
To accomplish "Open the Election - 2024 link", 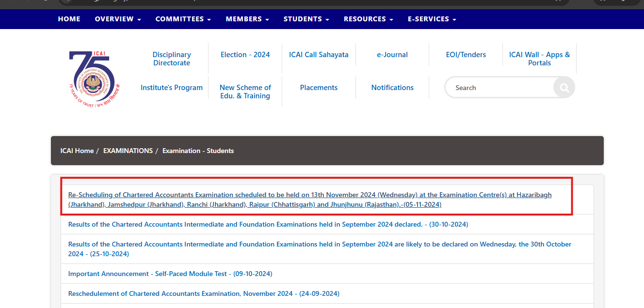I will click(245, 55).
